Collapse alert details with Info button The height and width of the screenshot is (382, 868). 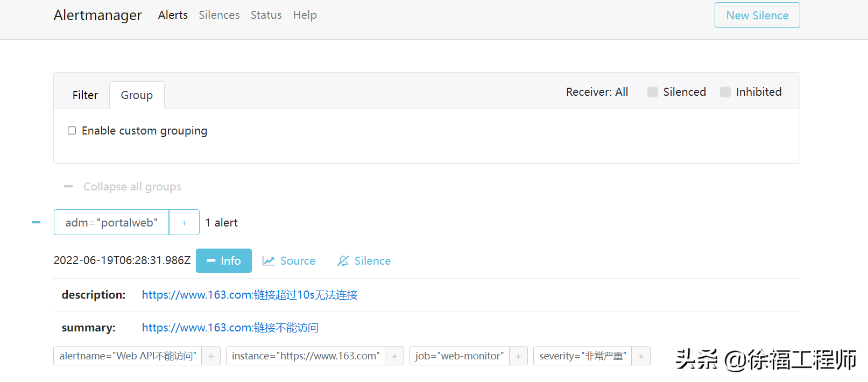[x=223, y=261]
